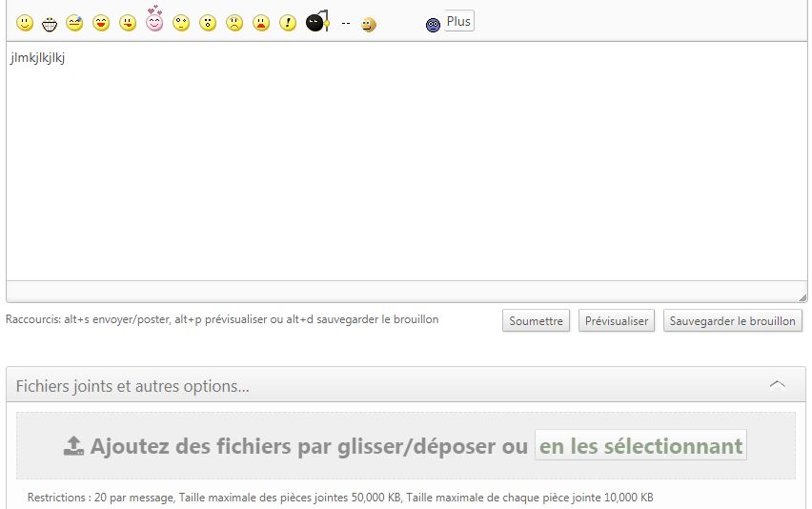Grab the textarea resize handle corner

tap(802, 297)
